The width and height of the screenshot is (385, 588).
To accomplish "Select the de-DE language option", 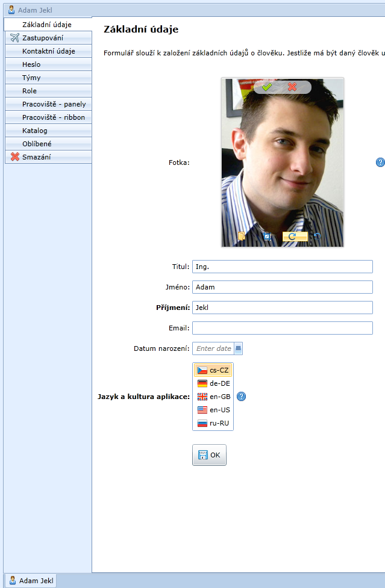I will click(213, 383).
